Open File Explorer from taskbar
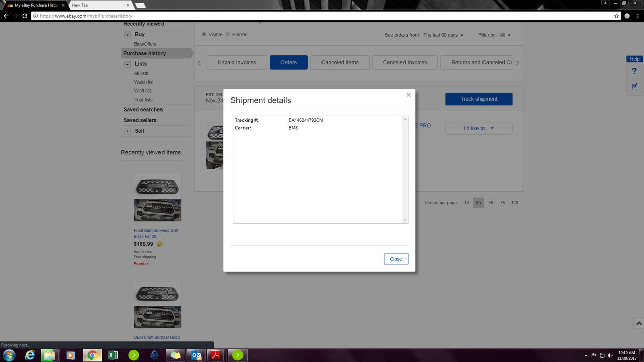This screenshot has height=362, width=644. pos(49,355)
